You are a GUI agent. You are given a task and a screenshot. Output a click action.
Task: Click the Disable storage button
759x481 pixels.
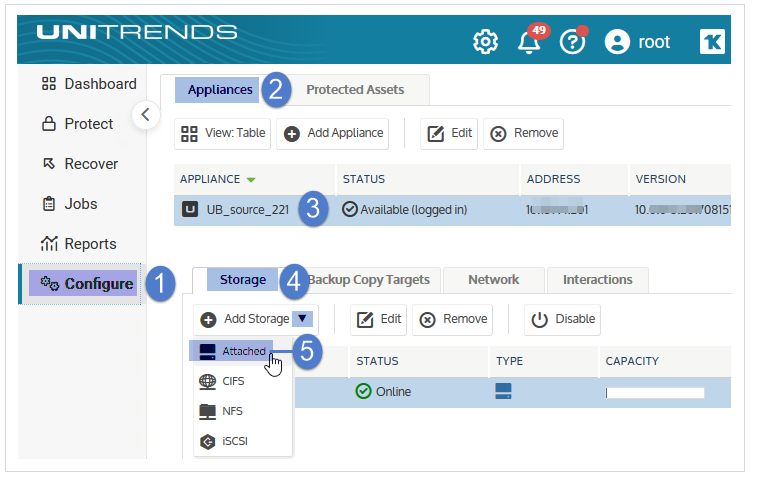[x=562, y=320]
